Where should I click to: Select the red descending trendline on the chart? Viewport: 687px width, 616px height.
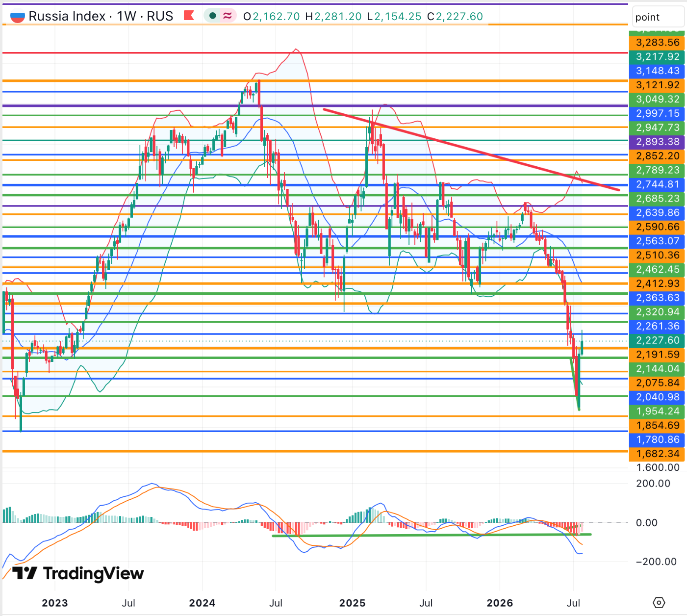[471, 149]
